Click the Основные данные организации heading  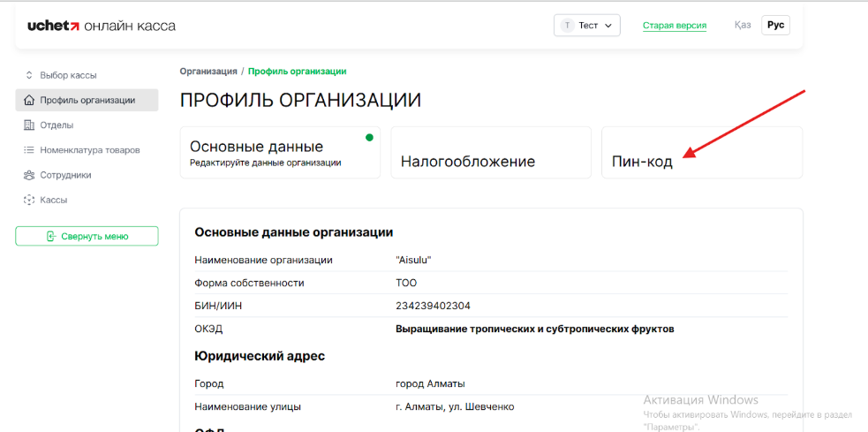point(294,232)
